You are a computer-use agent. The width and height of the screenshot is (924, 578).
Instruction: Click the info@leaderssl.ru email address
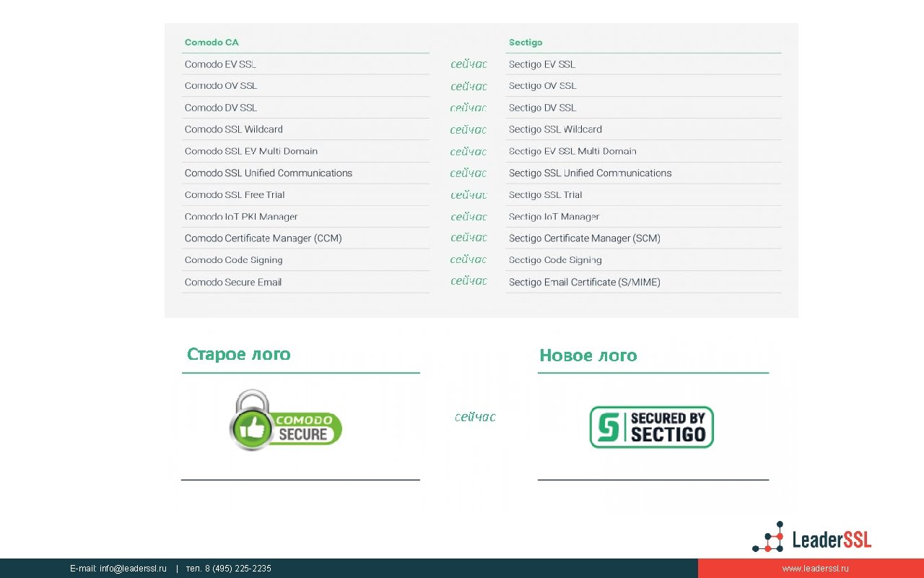133,569
